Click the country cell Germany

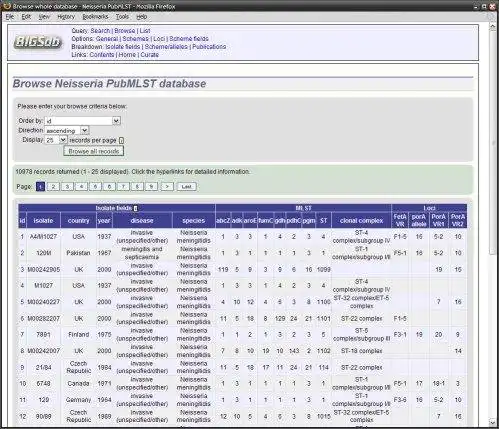[78, 400]
